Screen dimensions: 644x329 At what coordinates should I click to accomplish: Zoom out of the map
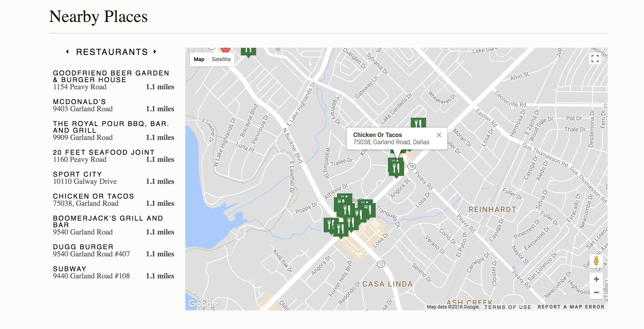[x=596, y=292]
